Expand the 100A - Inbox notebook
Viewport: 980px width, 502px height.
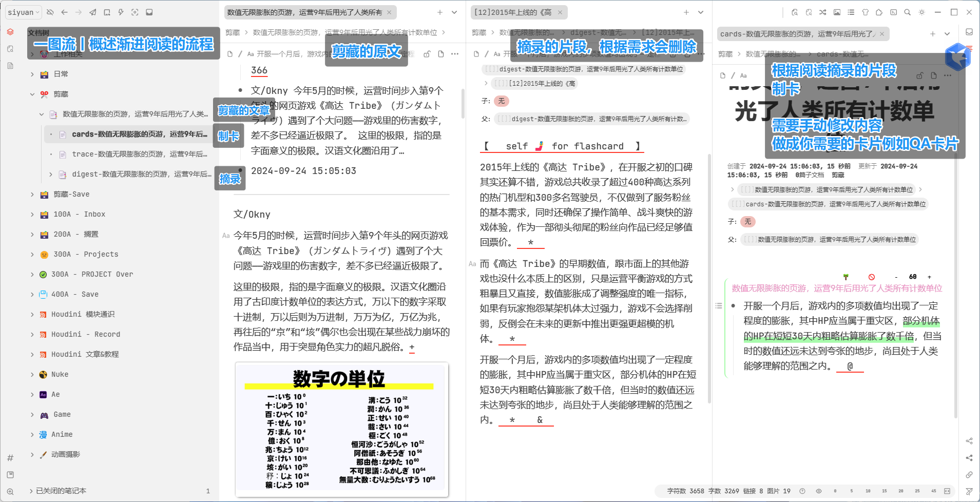32,215
